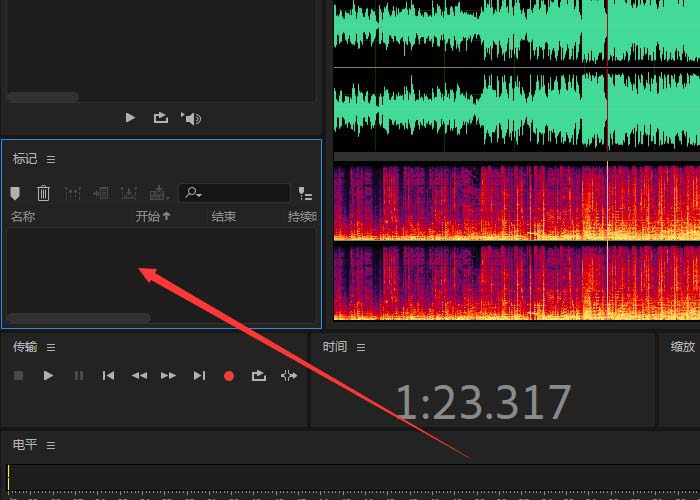Delete selected marker with trash icon

[x=43, y=193]
